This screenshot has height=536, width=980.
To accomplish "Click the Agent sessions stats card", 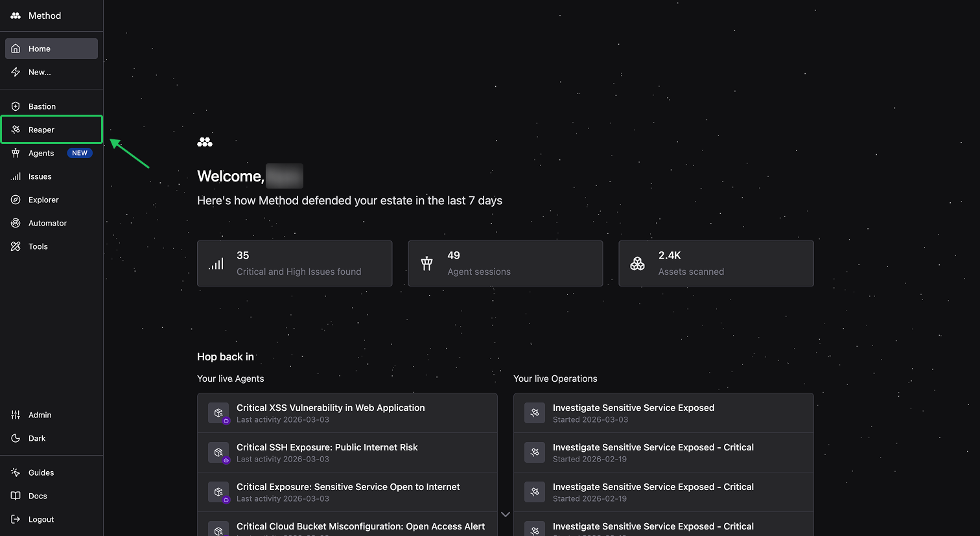I will click(x=505, y=263).
